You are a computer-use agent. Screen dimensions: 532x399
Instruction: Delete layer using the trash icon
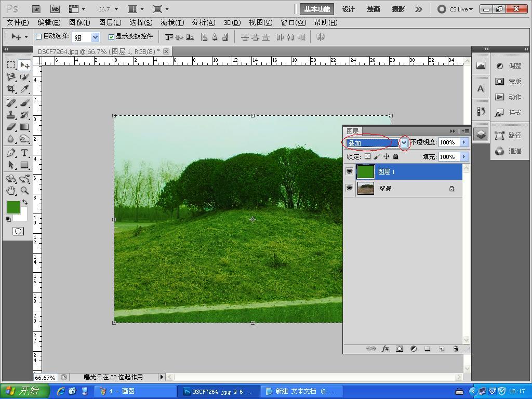(x=456, y=349)
